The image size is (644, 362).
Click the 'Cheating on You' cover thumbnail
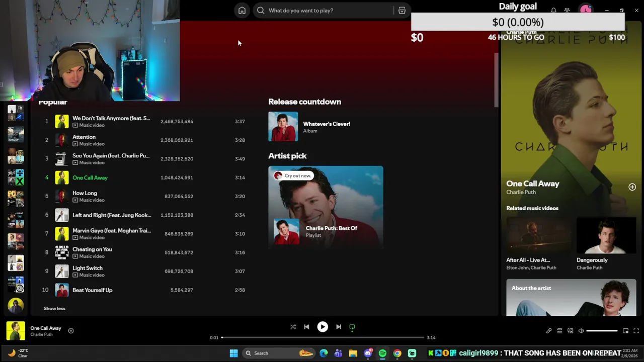click(x=62, y=252)
